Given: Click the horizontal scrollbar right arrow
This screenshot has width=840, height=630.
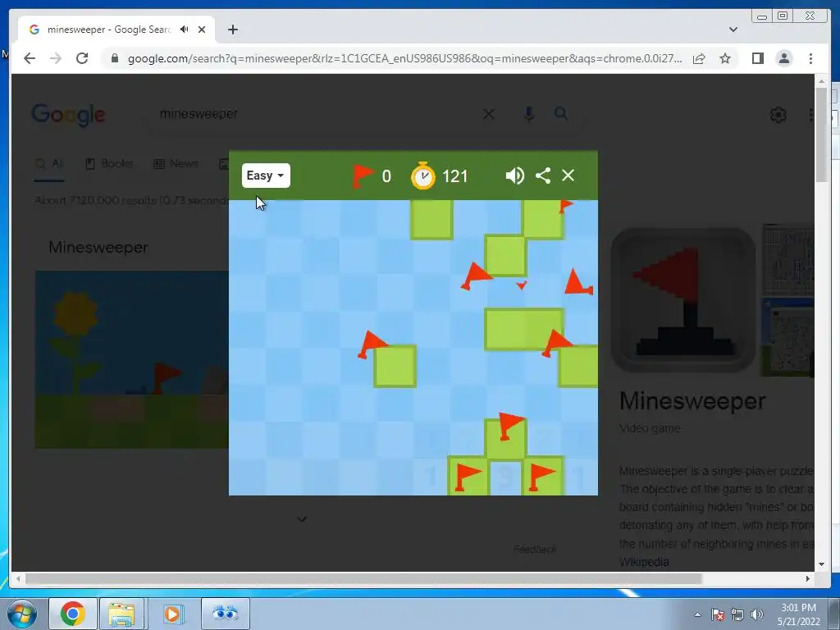Looking at the screenshot, I should coord(808,578).
